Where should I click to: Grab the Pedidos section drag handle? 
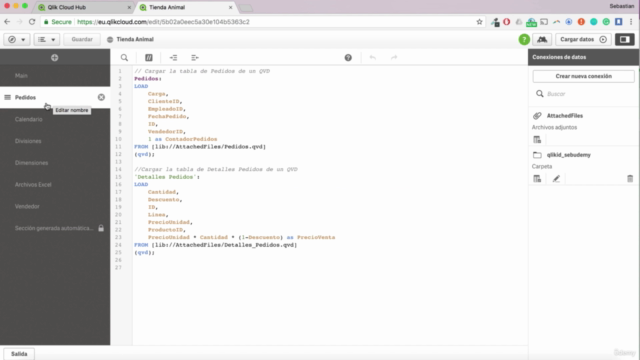(7, 98)
